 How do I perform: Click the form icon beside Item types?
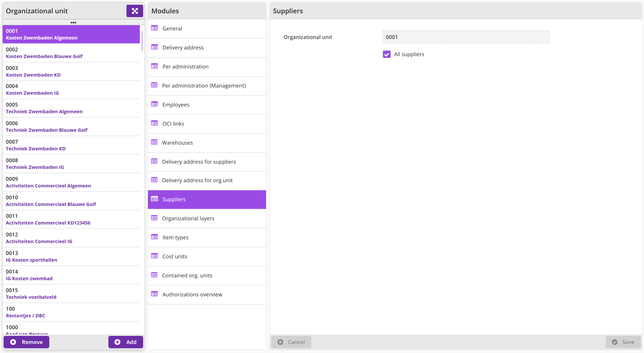[155, 237]
